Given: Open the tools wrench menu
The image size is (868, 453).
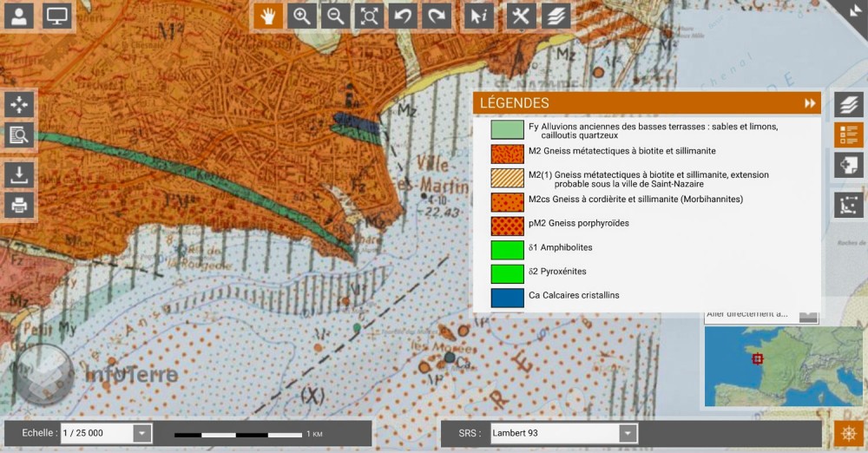Looking at the screenshot, I should pyautogui.click(x=521, y=16).
